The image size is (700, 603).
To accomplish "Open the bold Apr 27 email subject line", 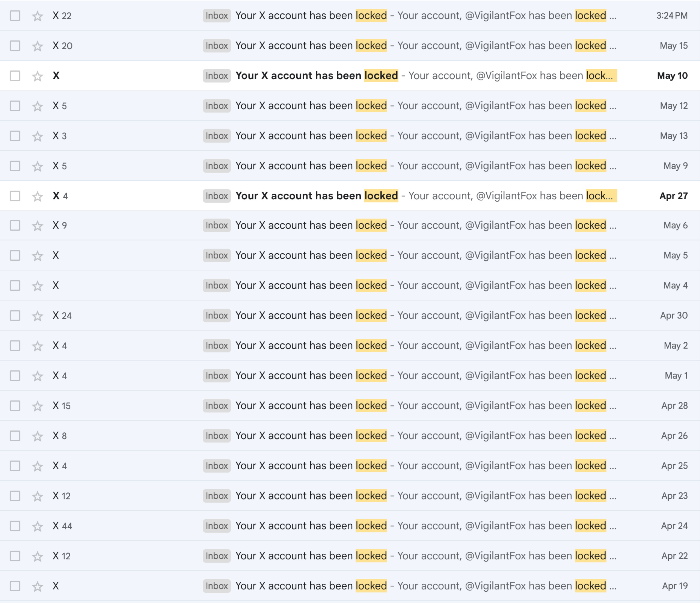I will 317,196.
